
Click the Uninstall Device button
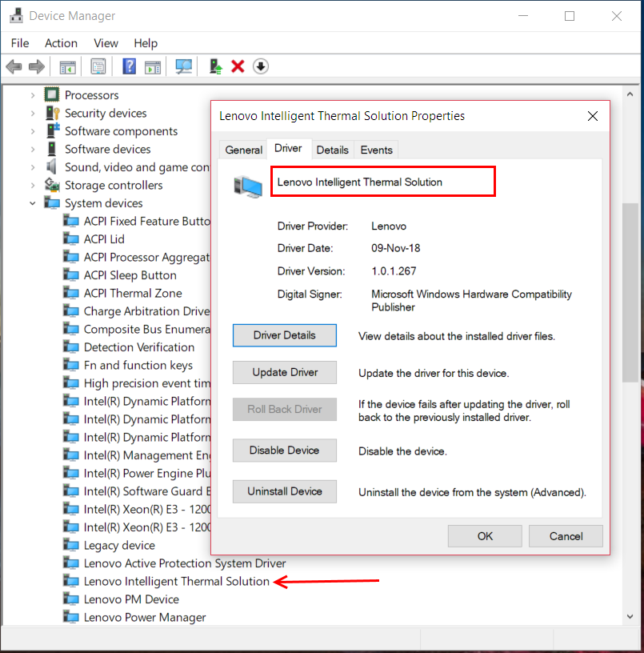pyautogui.click(x=285, y=491)
